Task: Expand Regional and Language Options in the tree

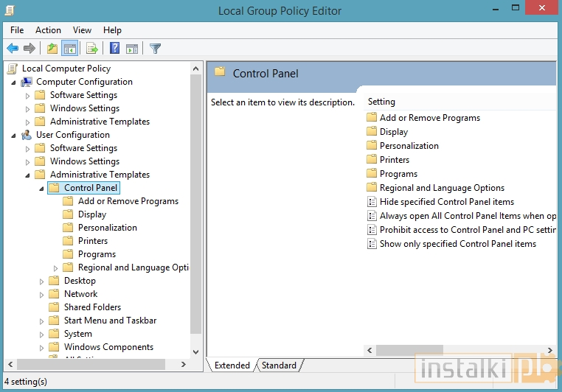Action: pyautogui.click(x=55, y=268)
